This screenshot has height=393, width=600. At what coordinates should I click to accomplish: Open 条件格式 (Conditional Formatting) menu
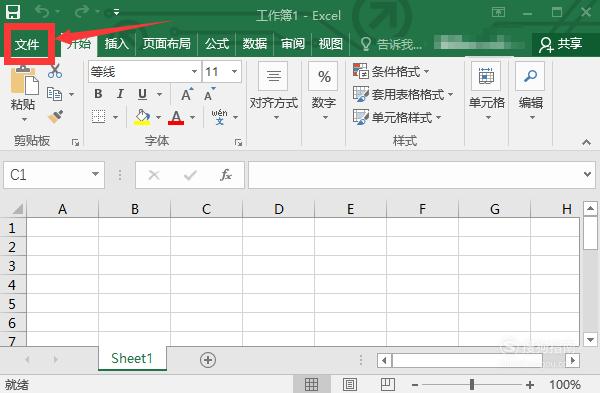coord(391,71)
